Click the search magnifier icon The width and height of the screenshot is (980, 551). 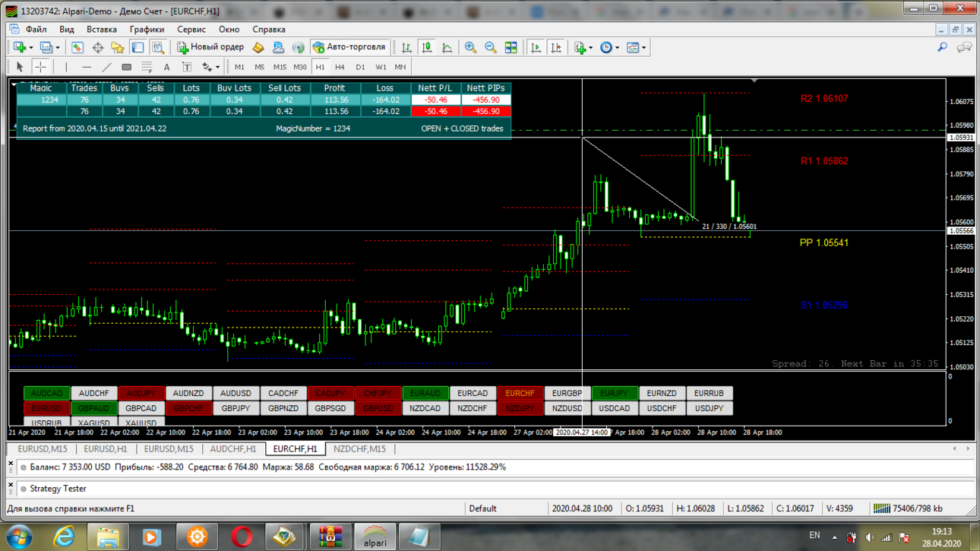click(943, 47)
